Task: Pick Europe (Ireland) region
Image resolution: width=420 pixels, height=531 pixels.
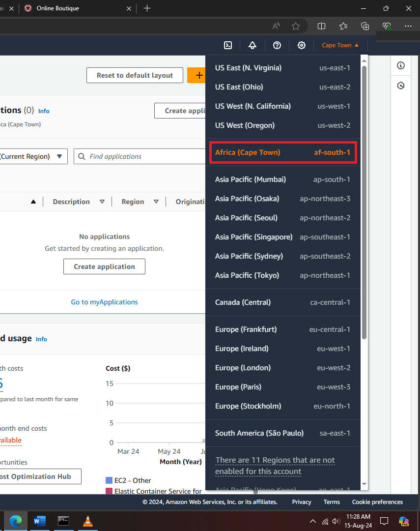Action: 282,349
